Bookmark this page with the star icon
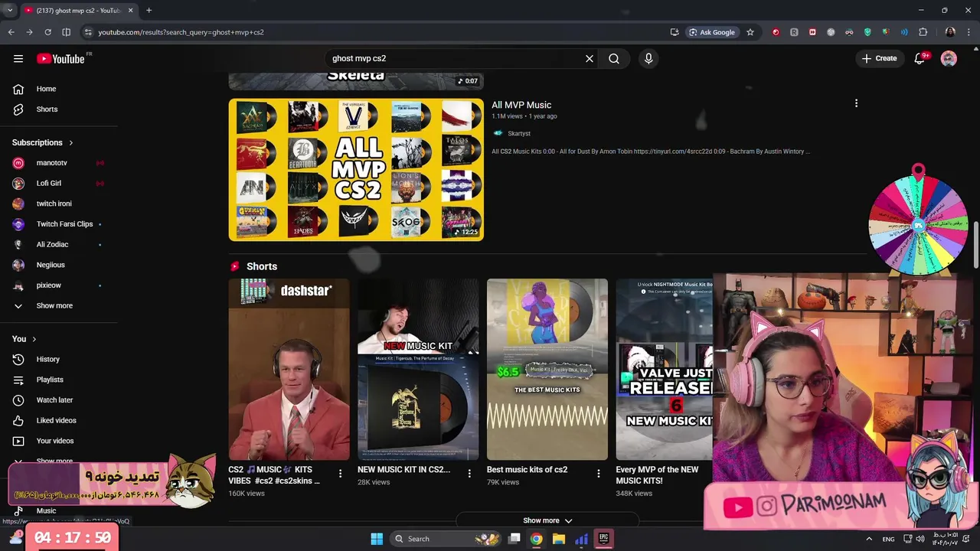This screenshot has width=980, height=551. tap(750, 32)
